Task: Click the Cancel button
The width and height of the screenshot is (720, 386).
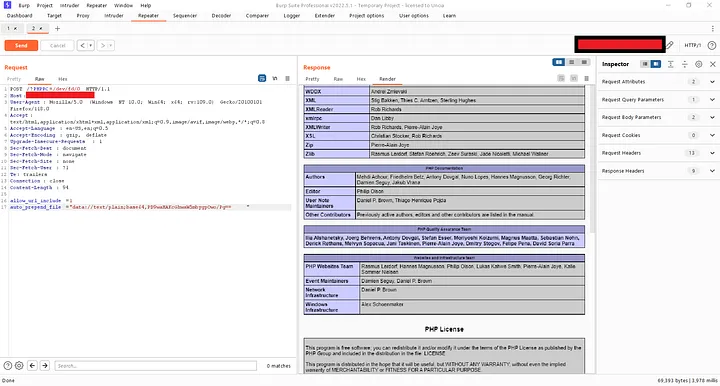Action: (x=57, y=45)
